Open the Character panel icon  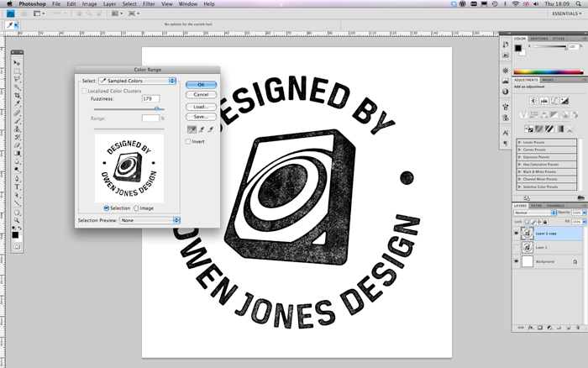click(x=506, y=133)
